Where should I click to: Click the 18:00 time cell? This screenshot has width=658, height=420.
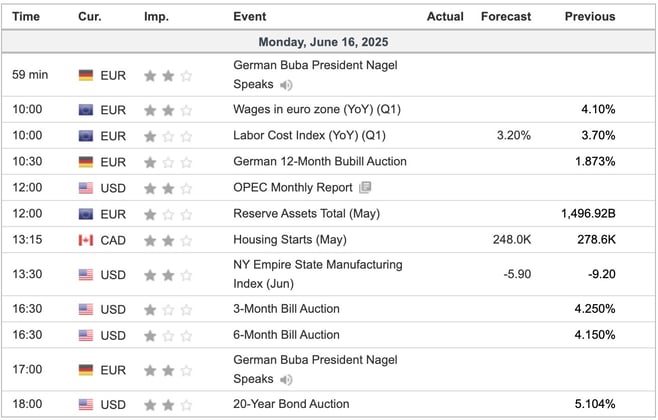[27, 404]
